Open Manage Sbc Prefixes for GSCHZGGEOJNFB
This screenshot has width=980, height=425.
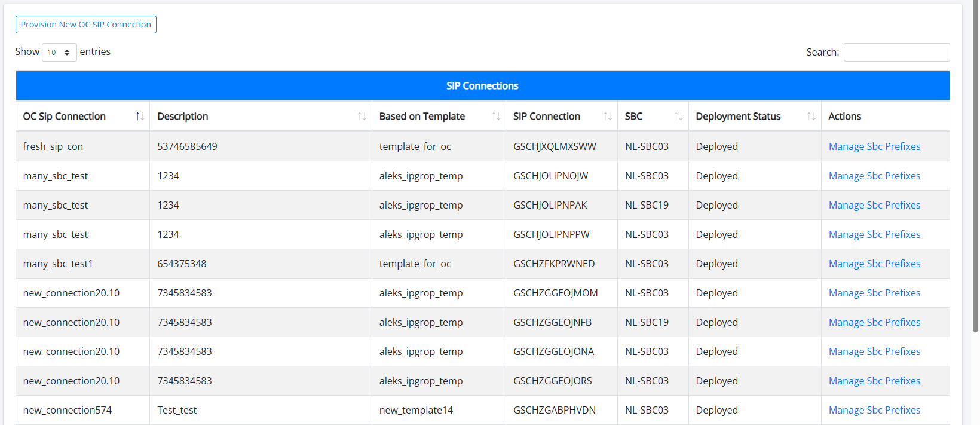pyautogui.click(x=874, y=323)
